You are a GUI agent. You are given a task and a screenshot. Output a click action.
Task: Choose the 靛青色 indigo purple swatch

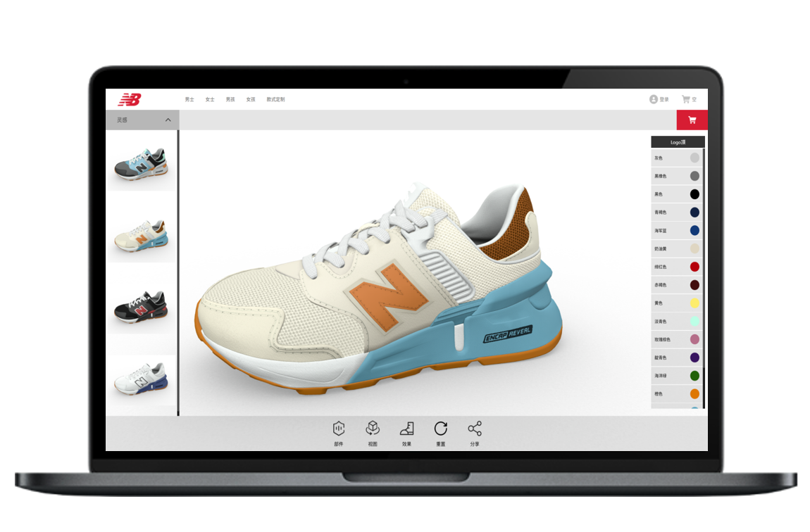tap(694, 357)
